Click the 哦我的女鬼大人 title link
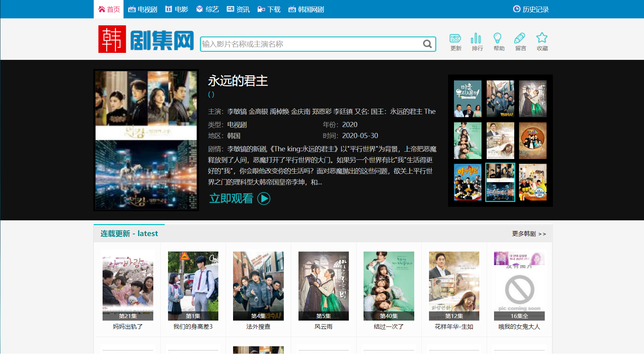Viewport: 644px width, 354px height. (519, 326)
